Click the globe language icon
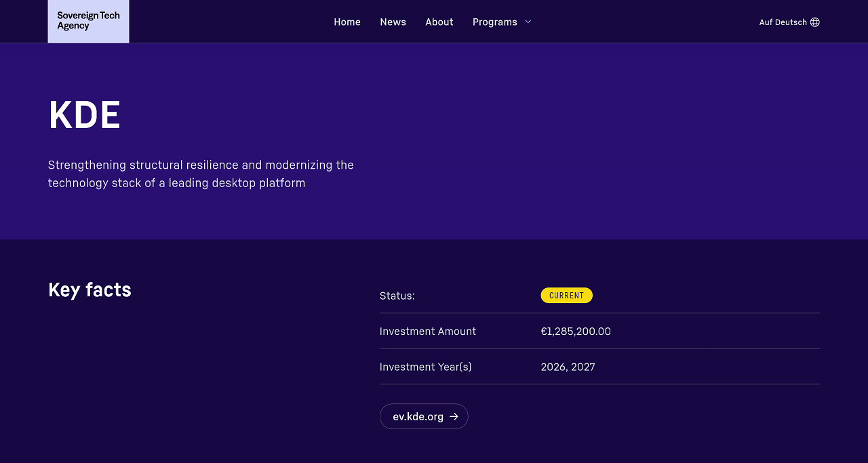 815,22
